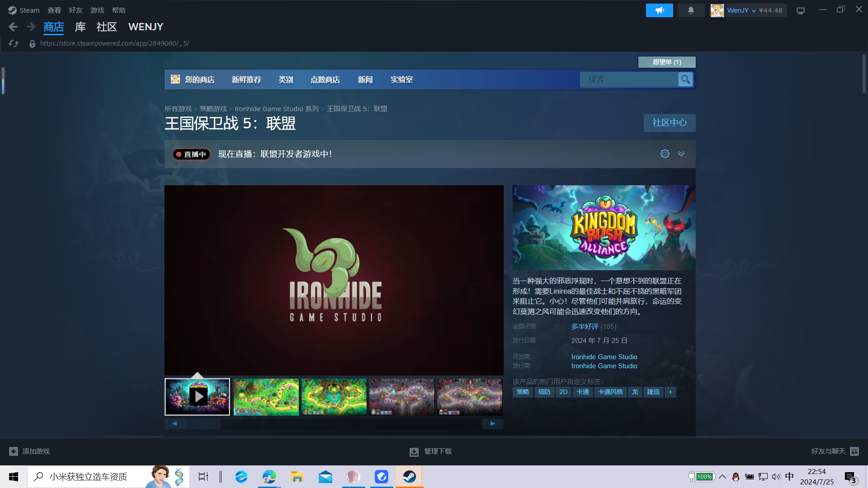Open the Ironhide Game Studio developer link

pos(604,357)
